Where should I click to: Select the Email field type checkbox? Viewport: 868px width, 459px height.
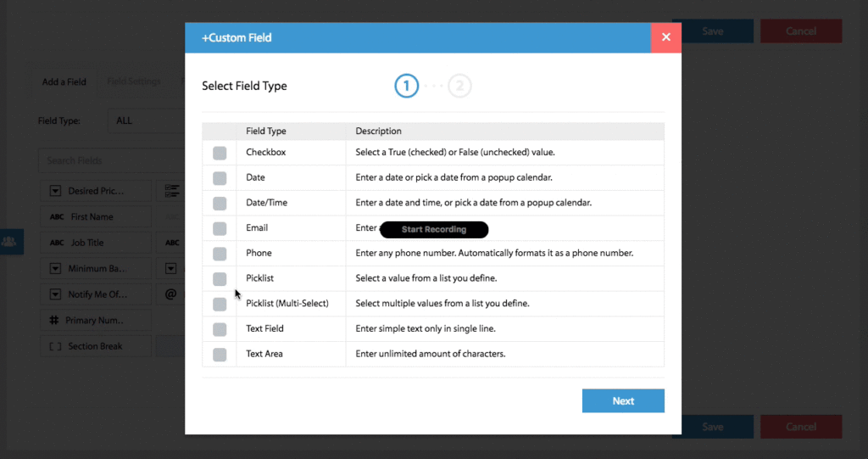[220, 228]
